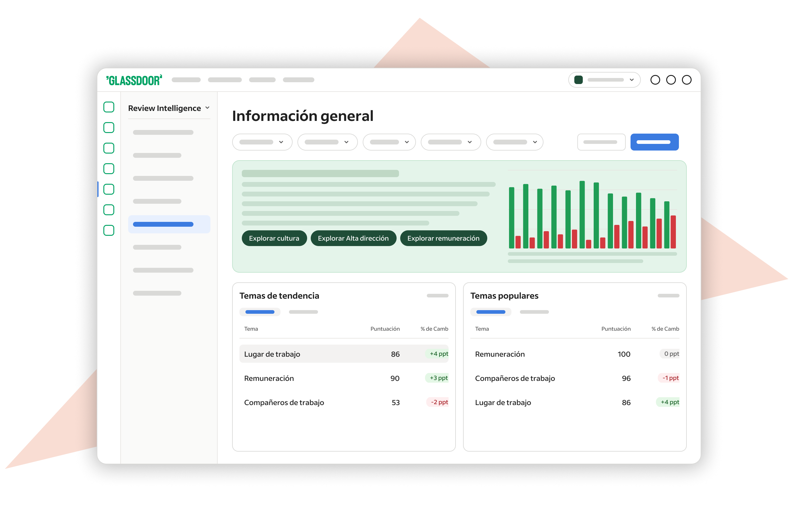Click the gray link at the top right of the Temas de tendencia card
The width and height of the screenshot is (798, 532).
[437, 296]
